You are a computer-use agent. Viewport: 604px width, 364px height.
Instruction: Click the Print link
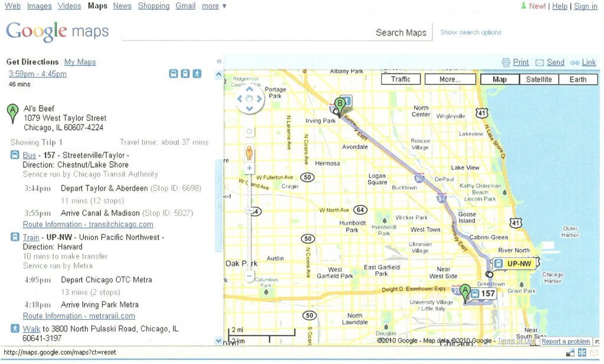521,63
